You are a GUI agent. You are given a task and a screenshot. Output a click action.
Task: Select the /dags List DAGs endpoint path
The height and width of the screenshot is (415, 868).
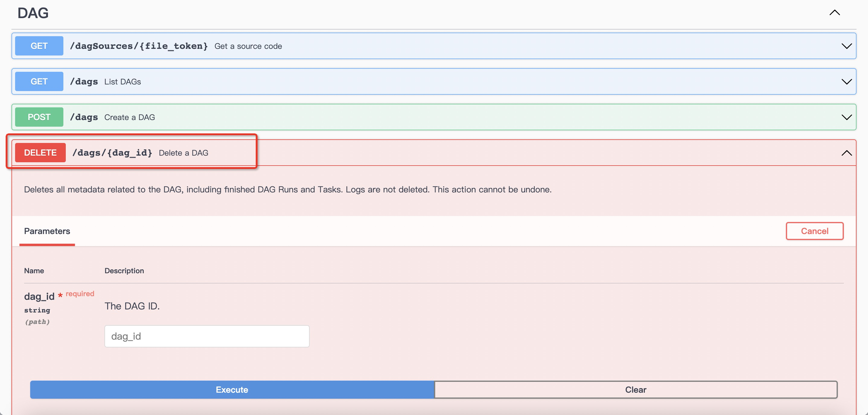tap(84, 81)
